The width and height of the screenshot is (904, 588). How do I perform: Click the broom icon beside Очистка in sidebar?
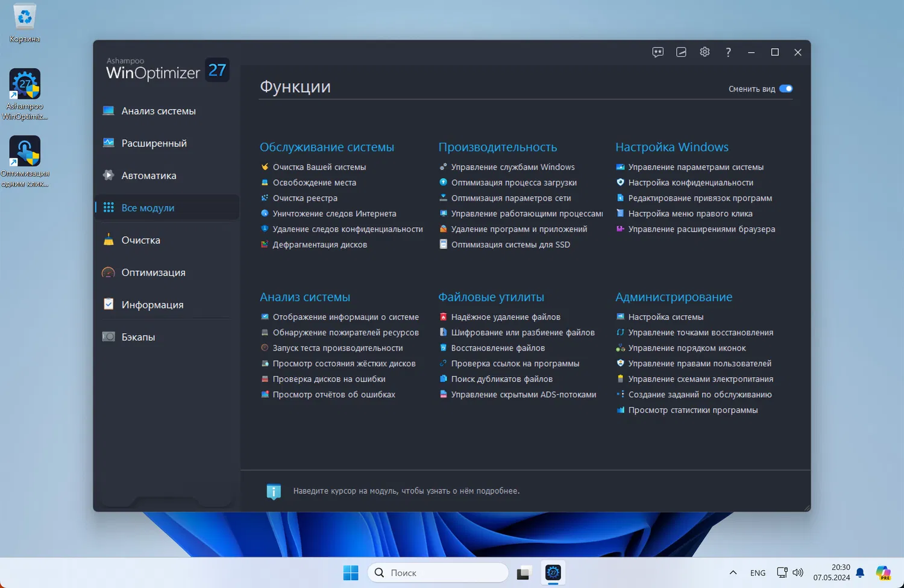108,240
